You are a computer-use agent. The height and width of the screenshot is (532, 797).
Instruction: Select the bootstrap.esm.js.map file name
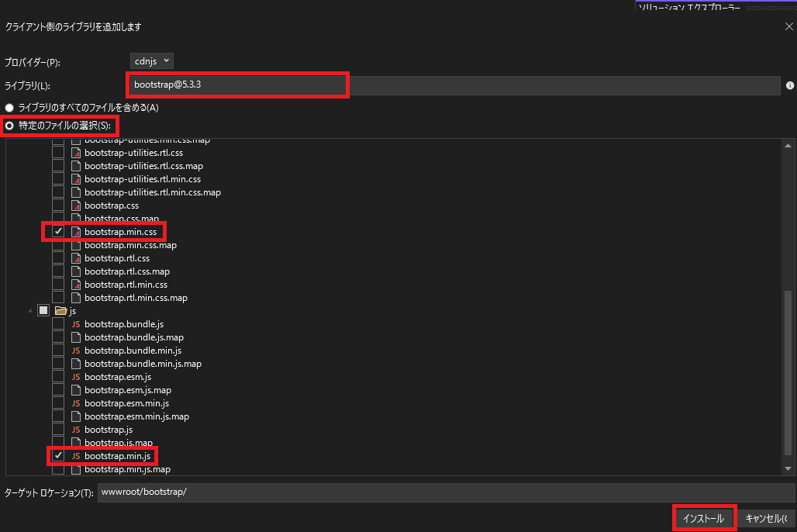[x=128, y=390]
